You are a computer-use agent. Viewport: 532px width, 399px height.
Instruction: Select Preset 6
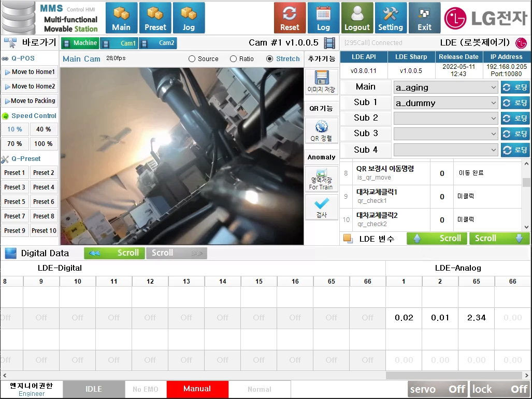tap(44, 202)
